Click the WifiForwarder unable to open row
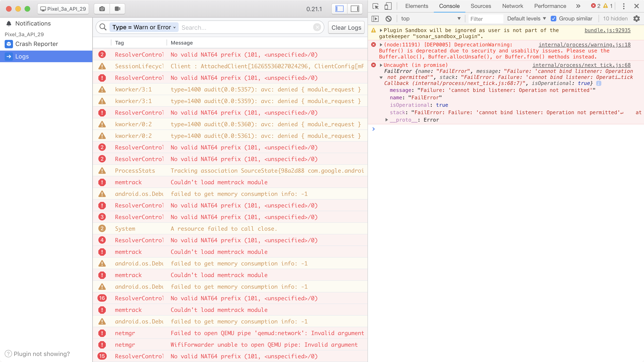Screen dimensions: 644x362 230,345
